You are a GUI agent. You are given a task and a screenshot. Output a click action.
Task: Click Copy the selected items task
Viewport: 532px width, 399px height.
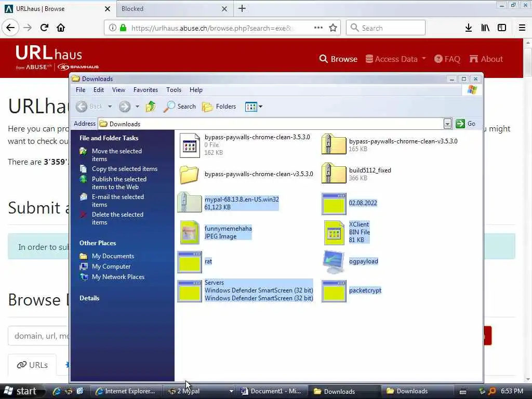point(125,169)
